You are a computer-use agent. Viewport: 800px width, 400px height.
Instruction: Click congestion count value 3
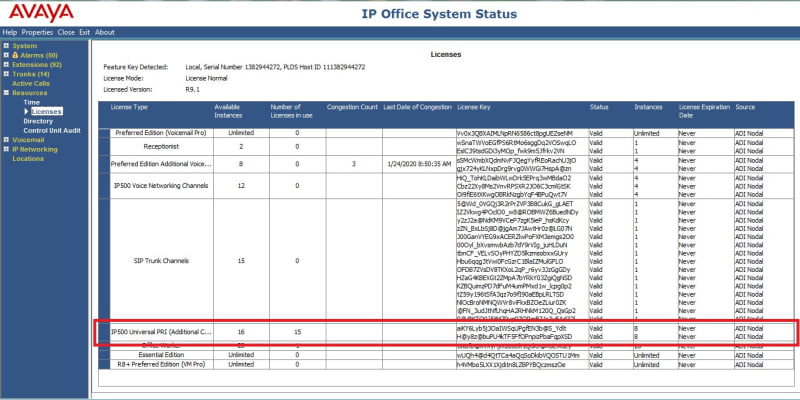(x=354, y=164)
